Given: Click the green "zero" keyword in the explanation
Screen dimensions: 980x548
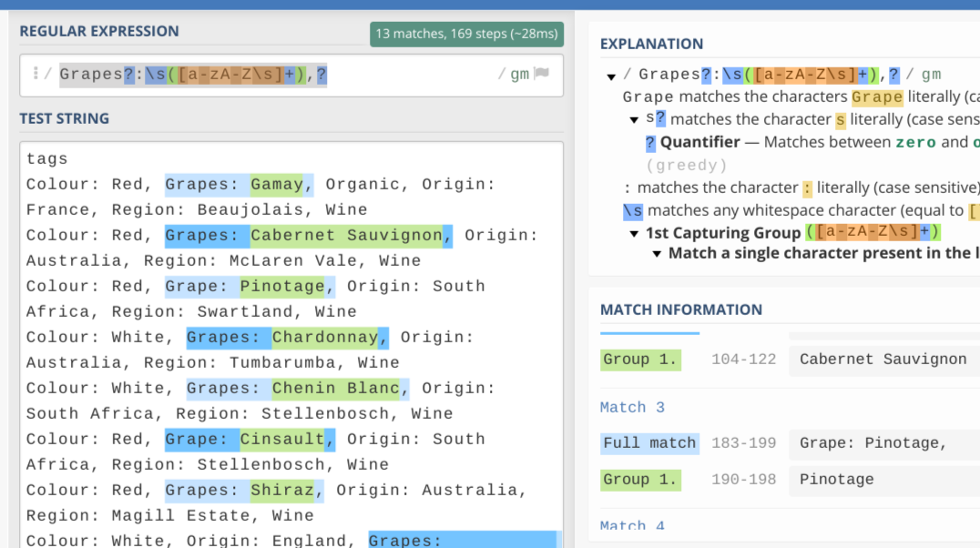Looking at the screenshot, I should 915,143.
